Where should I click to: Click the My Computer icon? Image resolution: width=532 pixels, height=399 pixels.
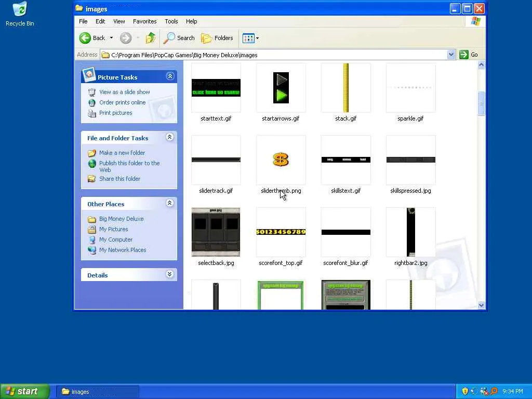click(x=91, y=240)
